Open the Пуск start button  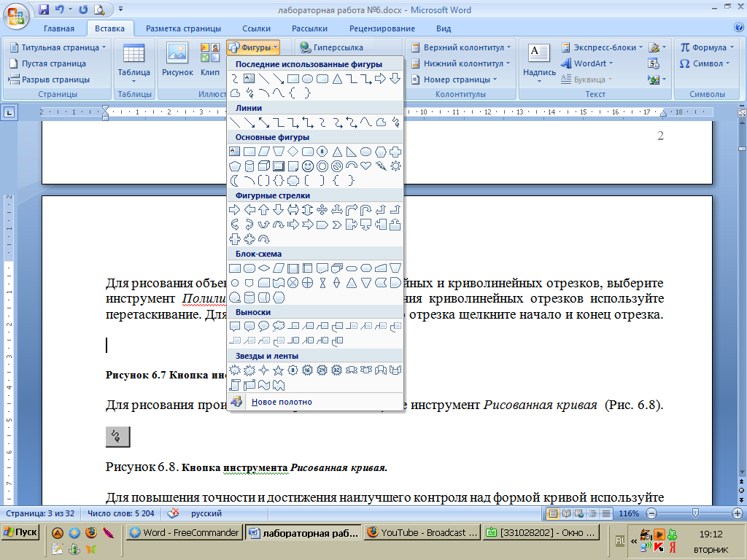pos(20,532)
